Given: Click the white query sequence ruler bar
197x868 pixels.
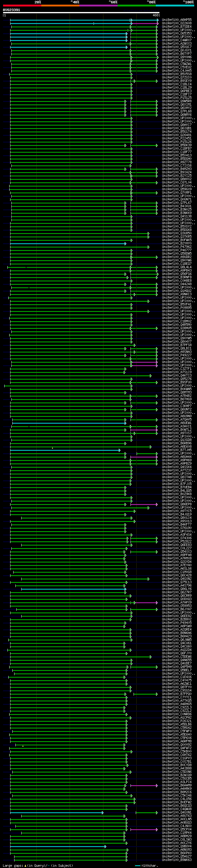Looking at the screenshot, I should (x=81, y=13).
